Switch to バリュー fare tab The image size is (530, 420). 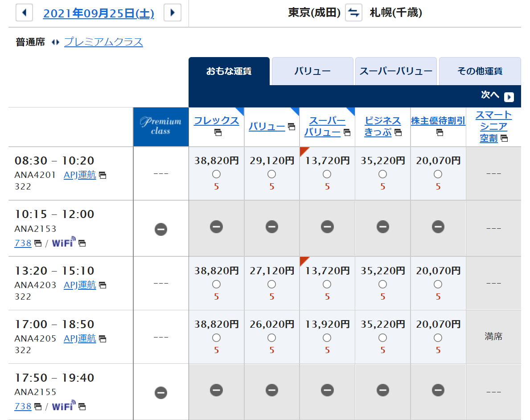point(312,71)
